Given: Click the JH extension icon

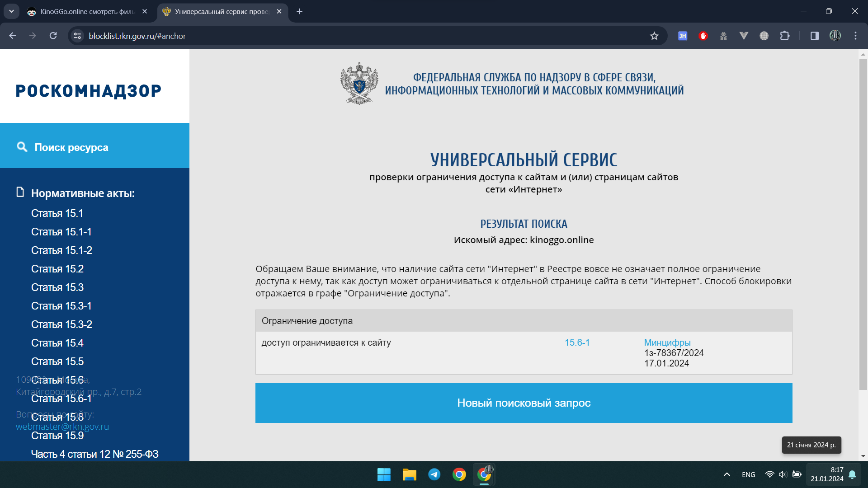Looking at the screenshot, I should 683,36.
